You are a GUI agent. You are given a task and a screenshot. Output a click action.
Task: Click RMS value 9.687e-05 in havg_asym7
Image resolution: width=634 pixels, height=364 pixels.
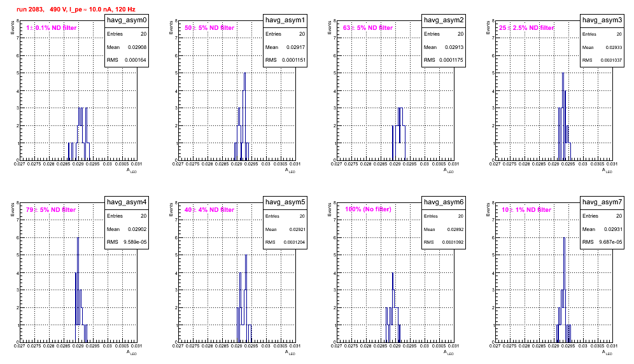pyautogui.click(x=610, y=242)
